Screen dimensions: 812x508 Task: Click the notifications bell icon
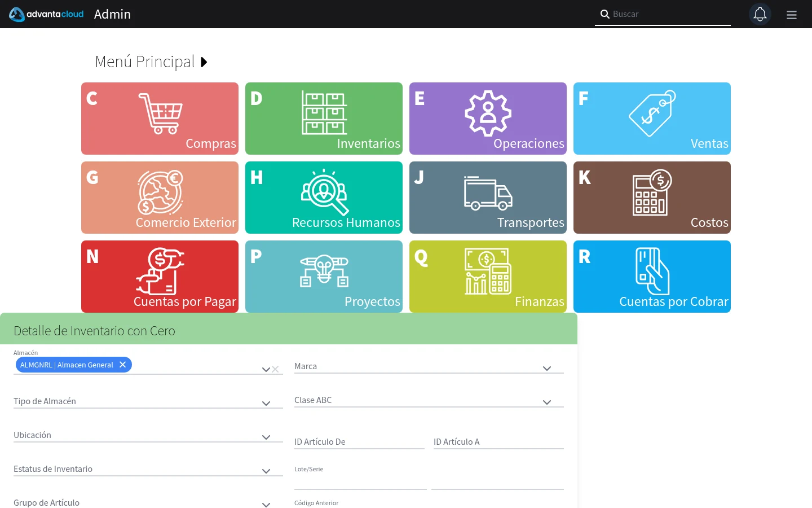pos(760,14)
